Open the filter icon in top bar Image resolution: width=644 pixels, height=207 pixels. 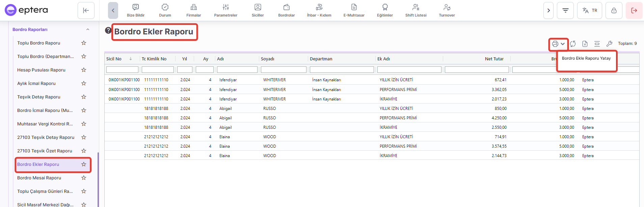[x=565, y=10]
